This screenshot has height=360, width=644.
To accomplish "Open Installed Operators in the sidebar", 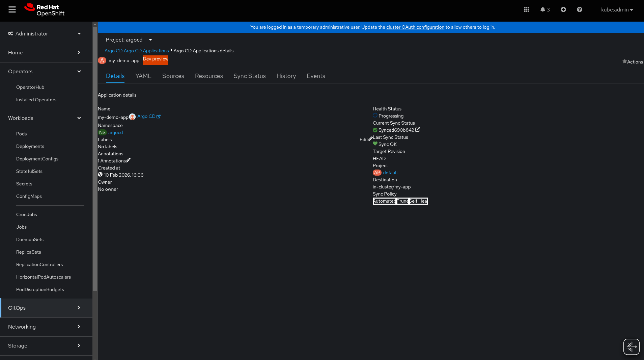I will pos(36,100).
